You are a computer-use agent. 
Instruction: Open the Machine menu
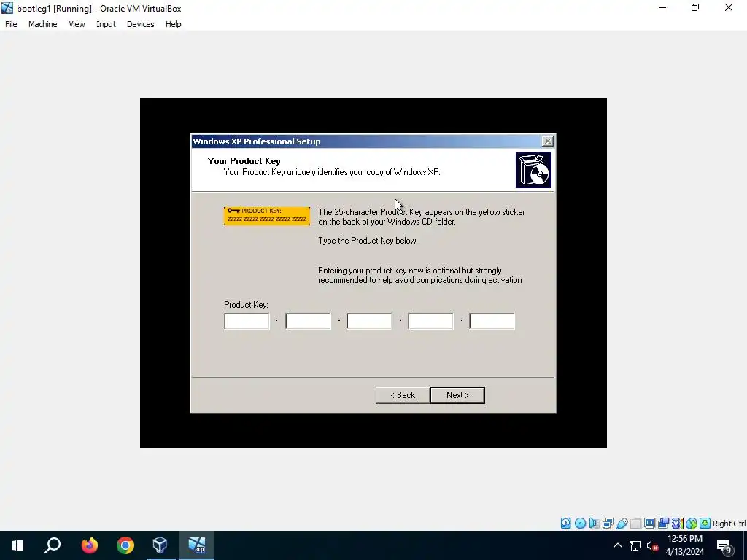[43, 24]
